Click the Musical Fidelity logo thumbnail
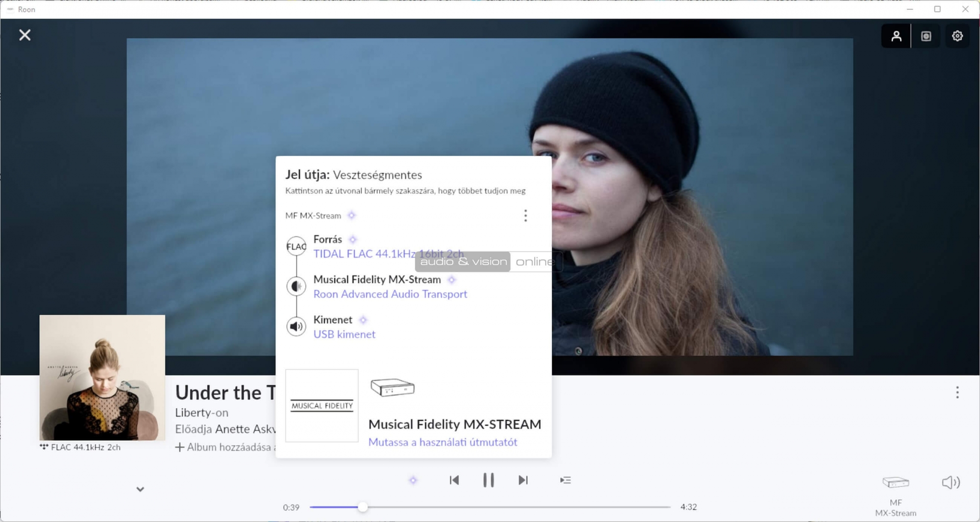980x522 pixels. [322, 405]
